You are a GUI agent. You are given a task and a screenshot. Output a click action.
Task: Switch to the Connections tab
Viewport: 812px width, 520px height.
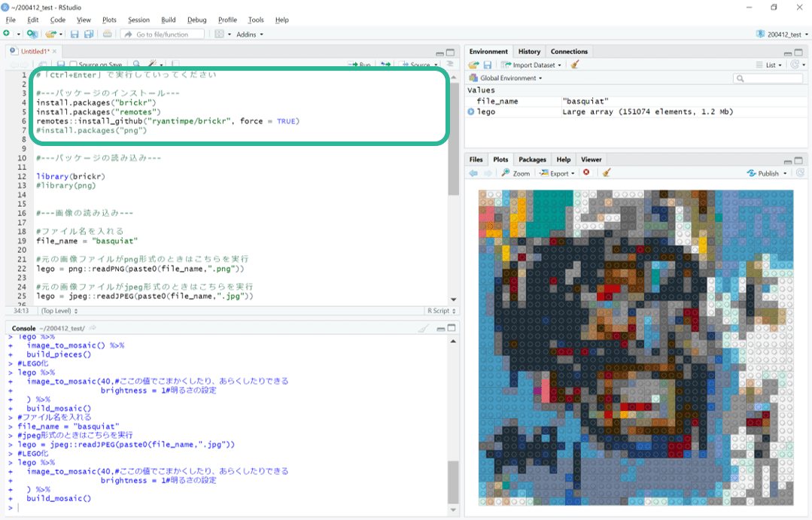coord(569,51)
